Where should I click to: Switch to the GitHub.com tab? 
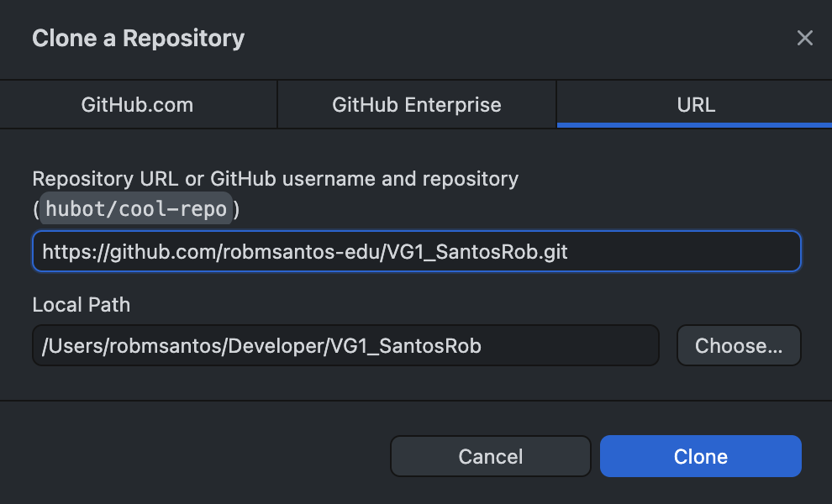coord(138,105)
